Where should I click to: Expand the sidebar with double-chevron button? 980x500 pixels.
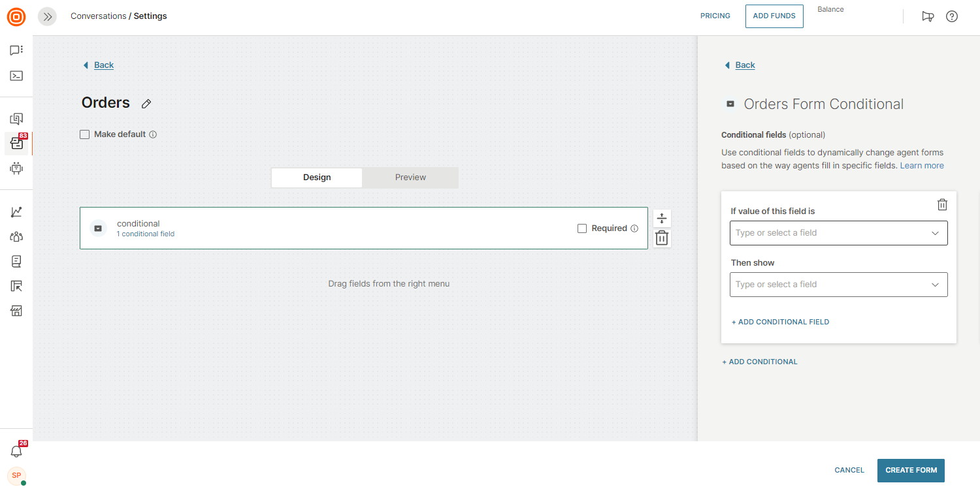coord(47,16)
